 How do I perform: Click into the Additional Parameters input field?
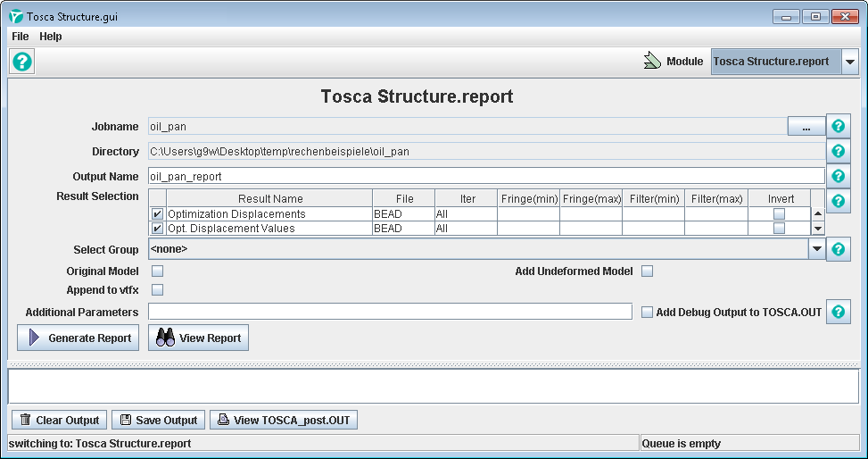pyautogui.click(x=390, y=312)
